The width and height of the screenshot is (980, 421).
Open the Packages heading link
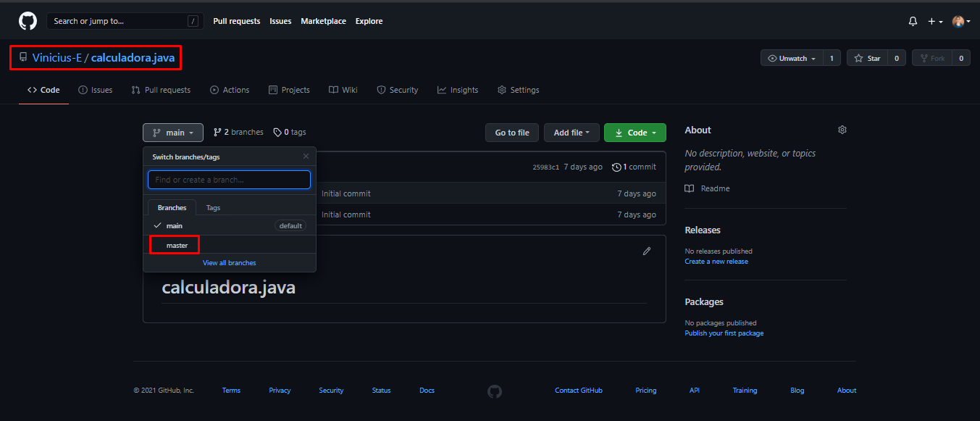point(704,301)
